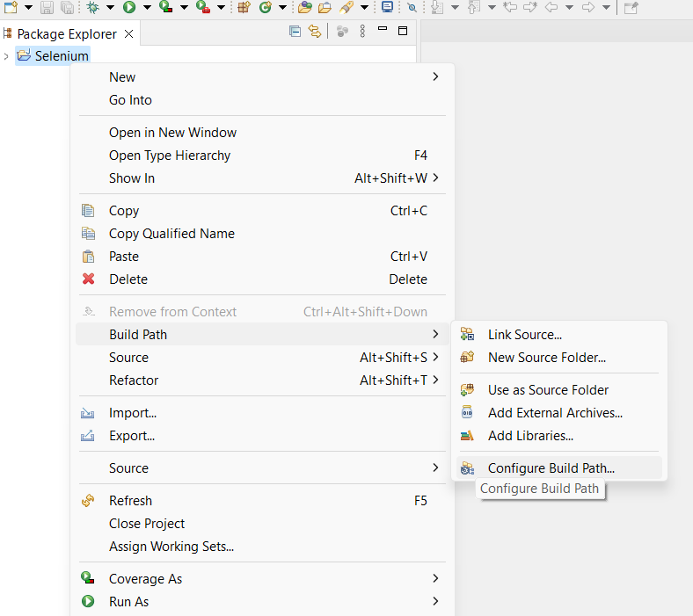Click the Pin Editor toolbar icon
The width and height of the screenshot is (693, 616).
coord(631,7)
